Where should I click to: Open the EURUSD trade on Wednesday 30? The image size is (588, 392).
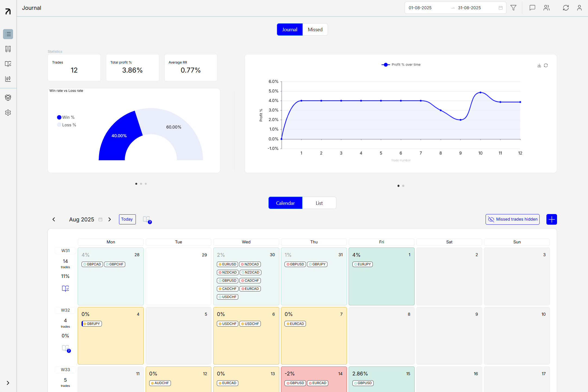(x=227, y=264)
